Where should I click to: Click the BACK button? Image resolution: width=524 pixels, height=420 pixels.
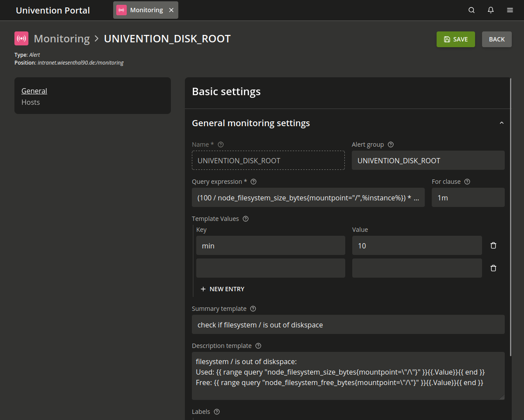[x=496, y=39]
